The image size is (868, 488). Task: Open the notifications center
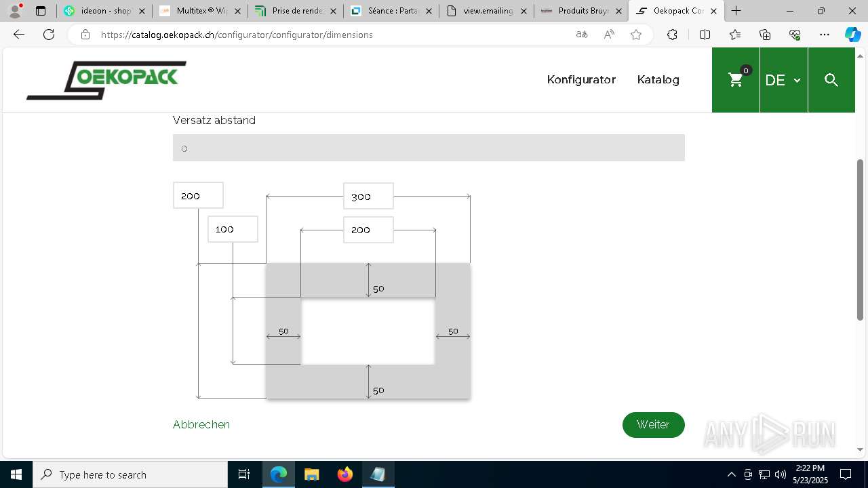point(846,474)
